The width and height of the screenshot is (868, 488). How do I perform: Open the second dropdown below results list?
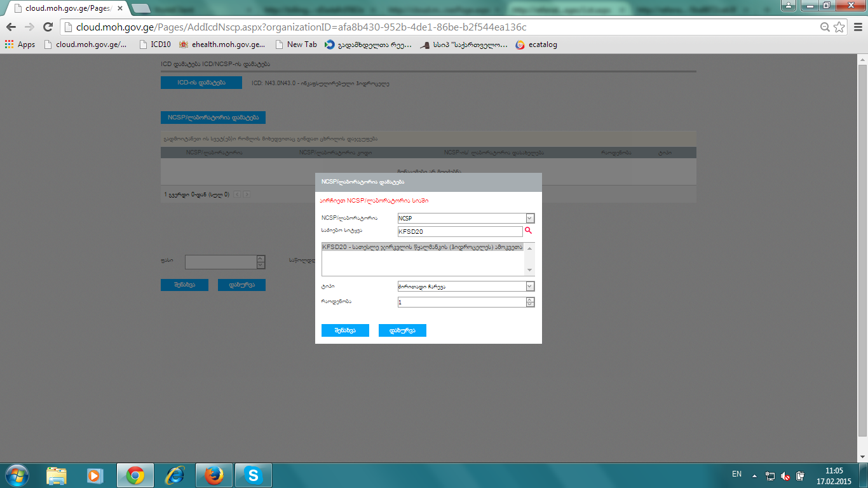(530, 287)
